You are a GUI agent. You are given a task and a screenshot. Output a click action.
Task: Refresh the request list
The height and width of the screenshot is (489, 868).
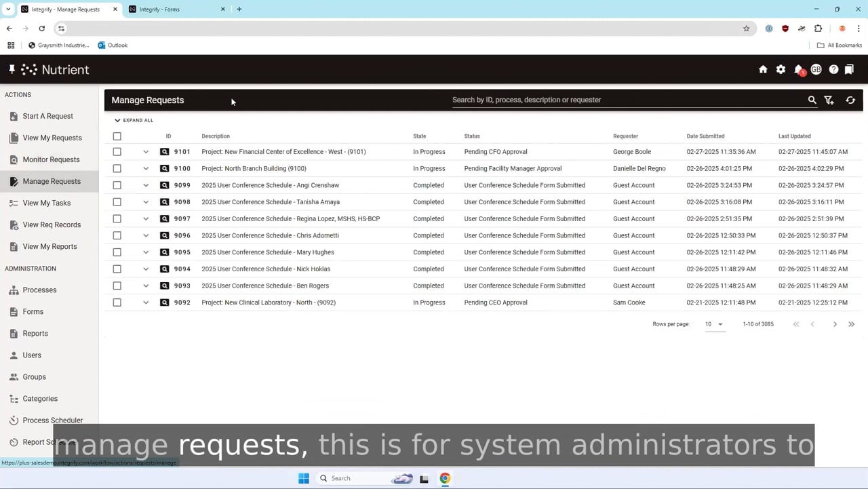point(850,100)
